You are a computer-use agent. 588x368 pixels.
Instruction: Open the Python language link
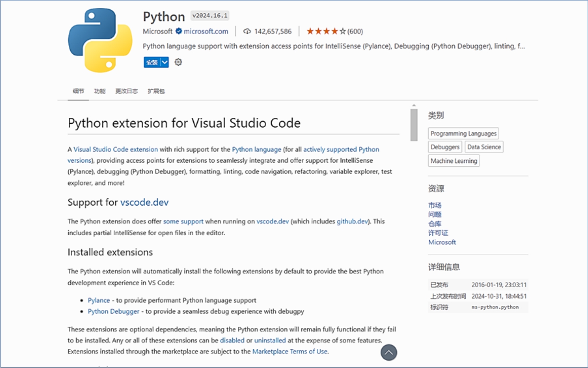257,149
